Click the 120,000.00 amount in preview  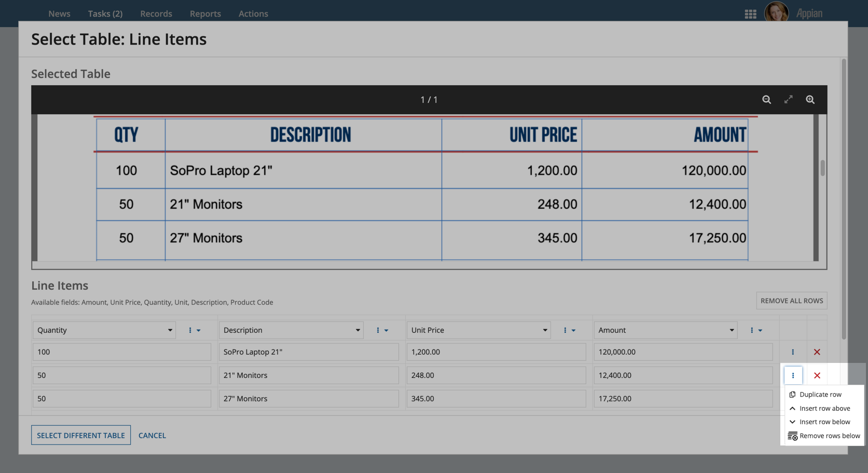pos(714,171)
